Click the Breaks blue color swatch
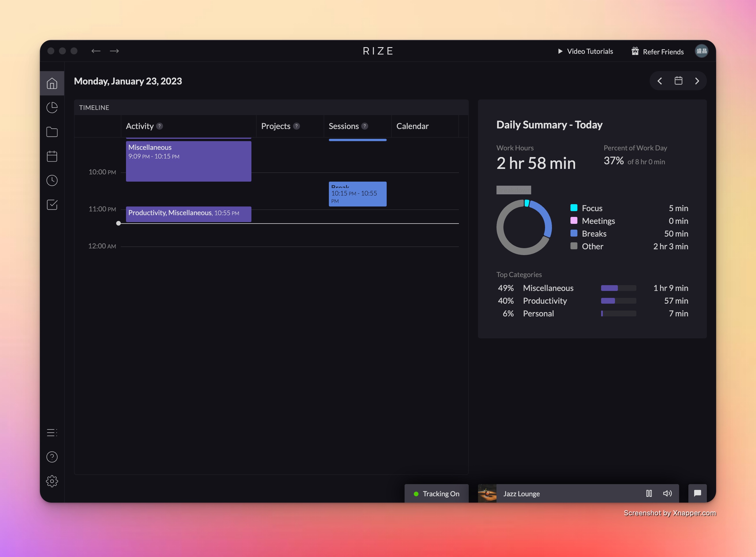The width and height of the screenshot is (756, 557). (x=574, y=233)
